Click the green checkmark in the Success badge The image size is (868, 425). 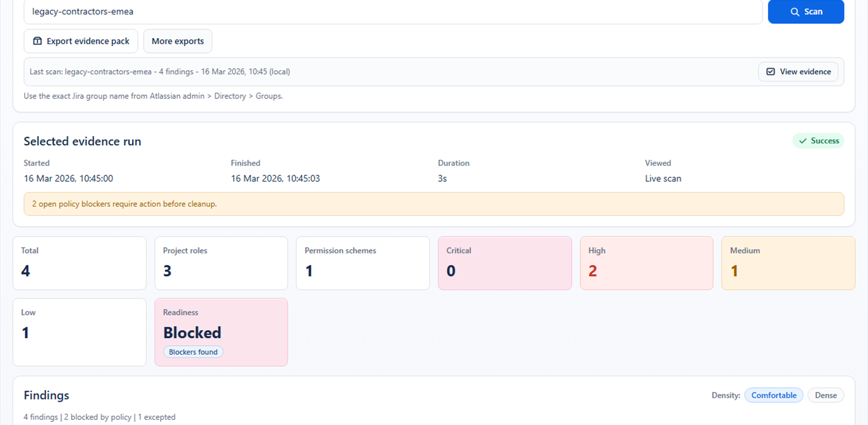coord(802,140)
